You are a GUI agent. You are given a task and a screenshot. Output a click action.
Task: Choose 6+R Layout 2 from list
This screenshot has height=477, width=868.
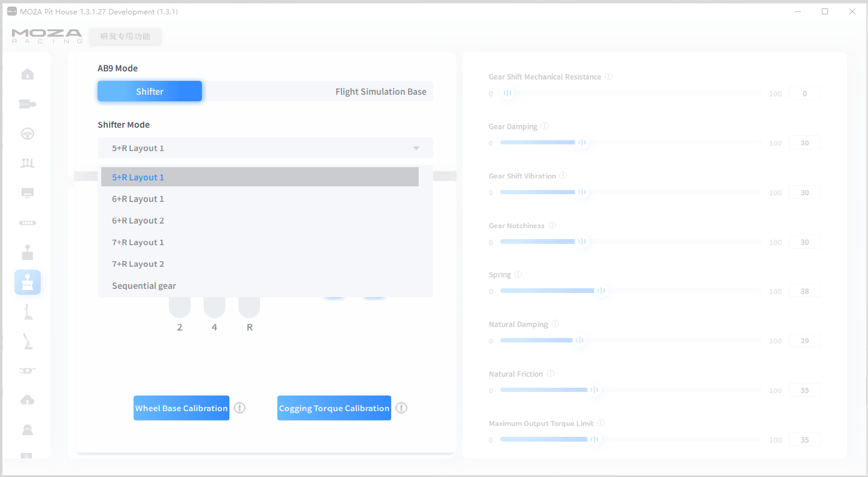click(x=138, y=221)
